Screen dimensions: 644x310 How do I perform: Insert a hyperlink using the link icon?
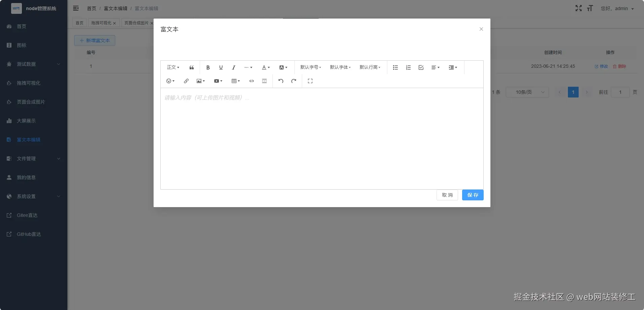(186, 81)
